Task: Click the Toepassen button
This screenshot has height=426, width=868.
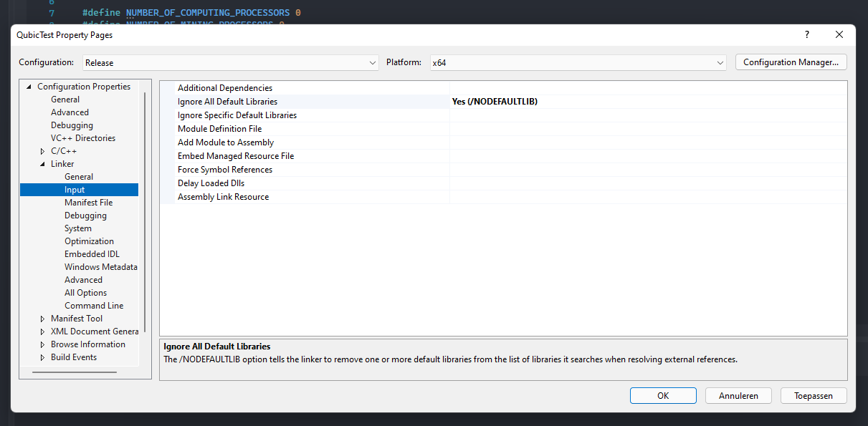Action: [x=814, y=395]
